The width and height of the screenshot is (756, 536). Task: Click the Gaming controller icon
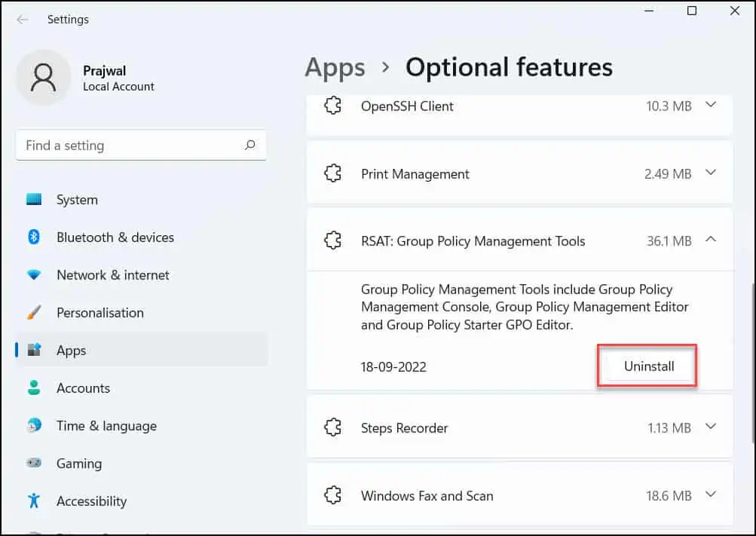34,463
